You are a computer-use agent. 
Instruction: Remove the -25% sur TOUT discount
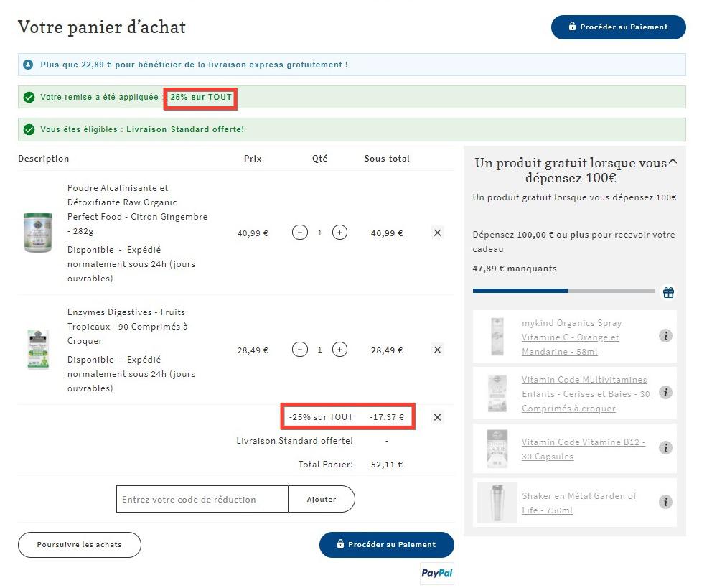point(437,417)
